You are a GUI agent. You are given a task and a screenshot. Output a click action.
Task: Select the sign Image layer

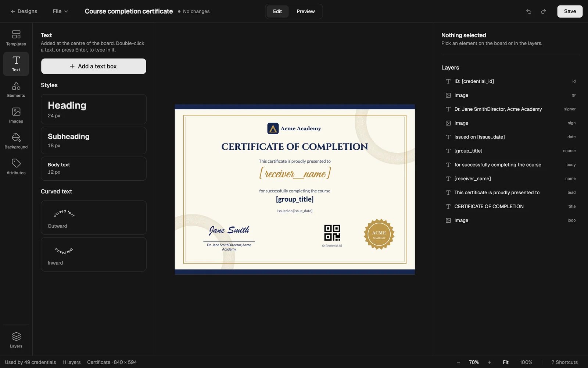(510, 123)
